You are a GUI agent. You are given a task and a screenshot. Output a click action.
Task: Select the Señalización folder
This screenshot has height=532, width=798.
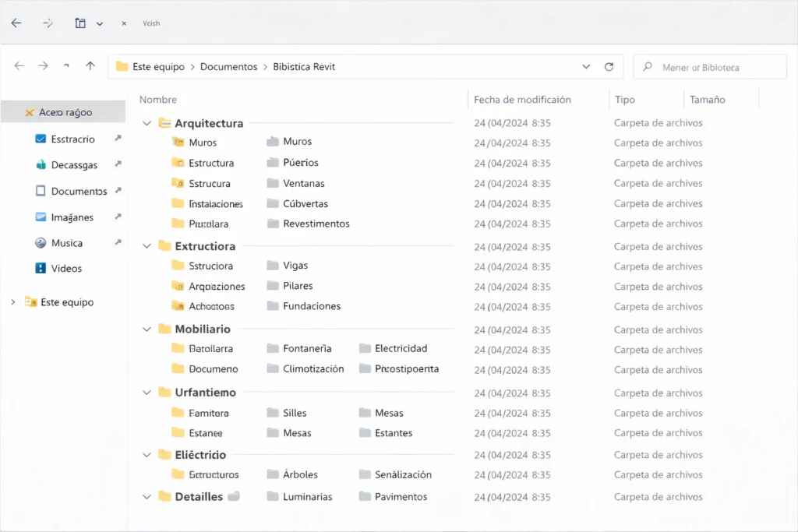click(x=402, y=474)
